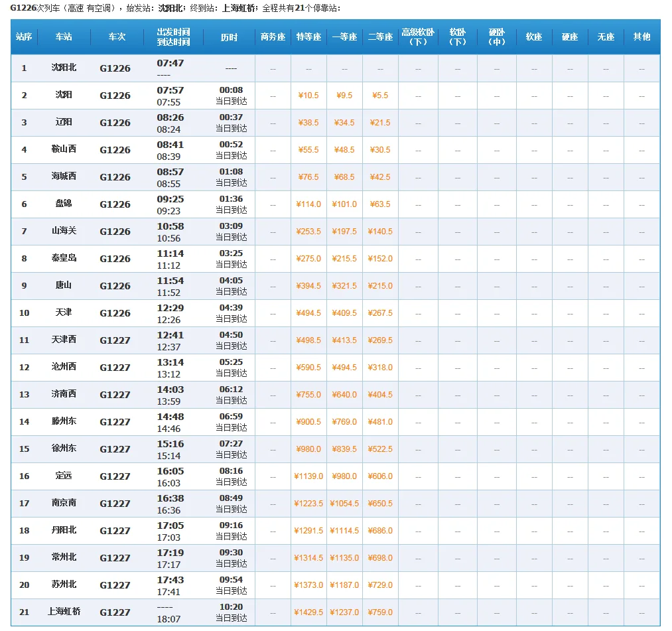The height and width of the screenshot is (631, 672).
Task: Select the ¥1429.5 premium-class fare
Action: point(308,612)
